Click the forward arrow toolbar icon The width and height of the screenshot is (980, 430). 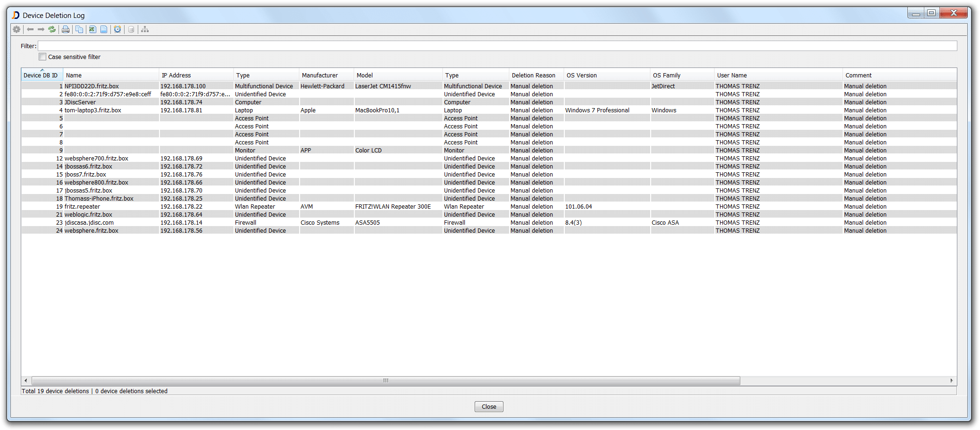(x=41, y=29)
